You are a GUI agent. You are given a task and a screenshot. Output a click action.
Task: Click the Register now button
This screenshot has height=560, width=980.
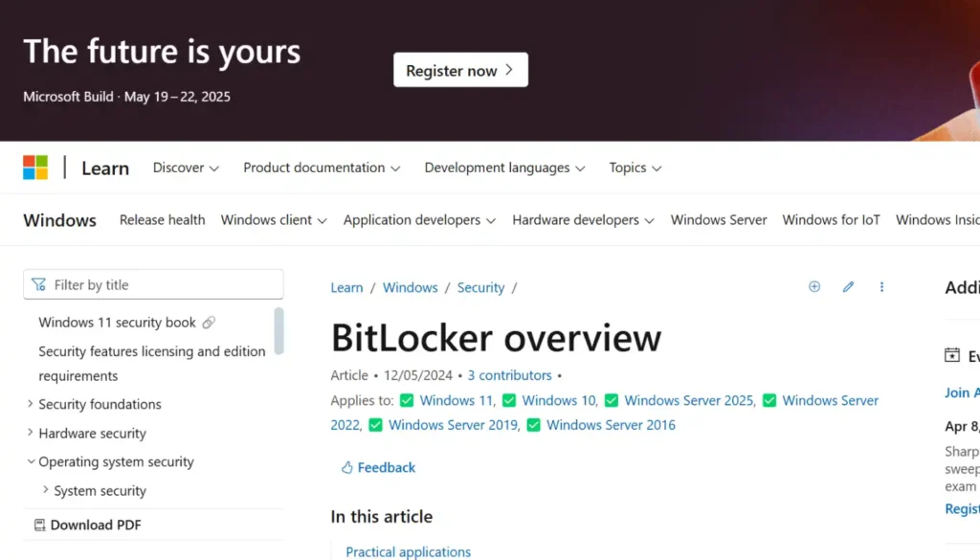pyautogui.click(x=460, y=70)
